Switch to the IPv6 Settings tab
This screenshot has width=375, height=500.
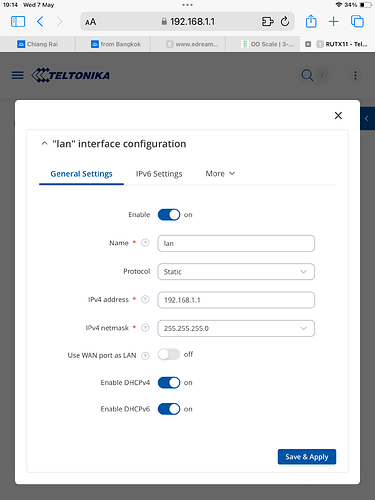click(x=159, y=174)
